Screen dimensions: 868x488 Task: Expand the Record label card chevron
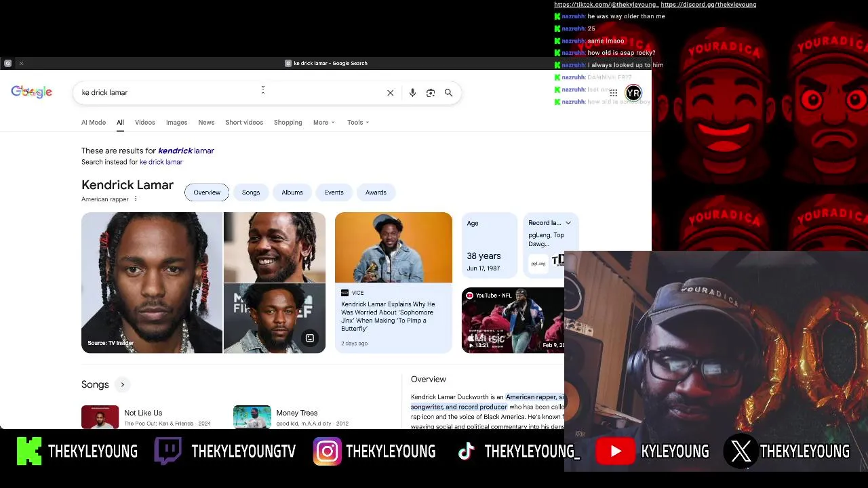pyautogui.click(x=568, y=223)
